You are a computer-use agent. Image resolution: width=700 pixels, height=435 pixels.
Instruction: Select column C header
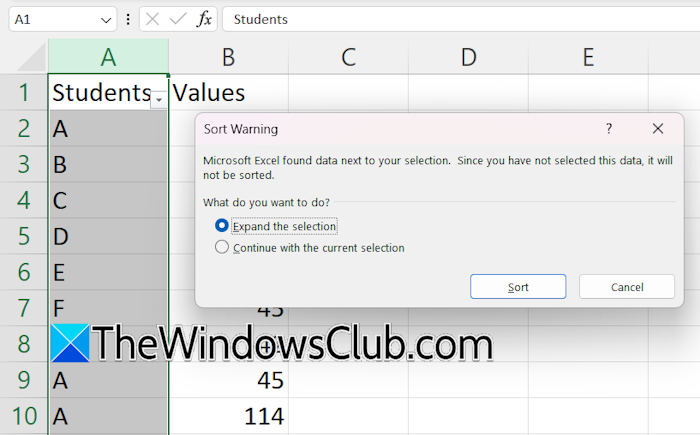coord(348,57)
